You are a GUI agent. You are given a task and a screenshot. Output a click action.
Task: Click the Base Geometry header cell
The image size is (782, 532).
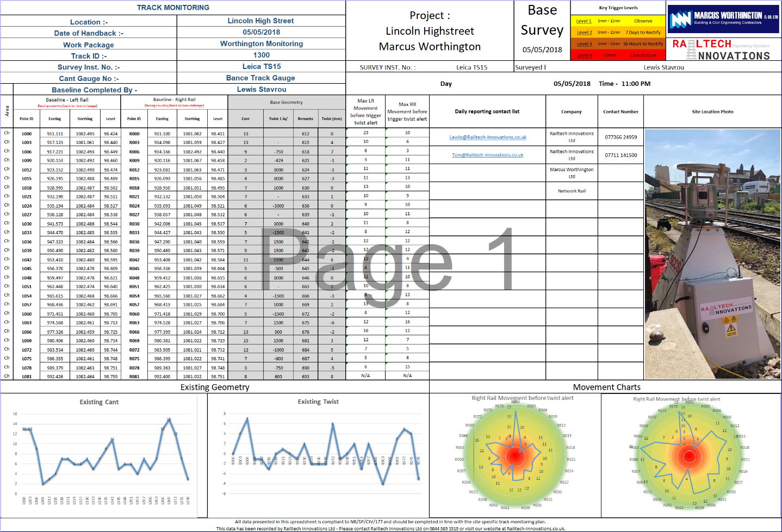point(287,102)
